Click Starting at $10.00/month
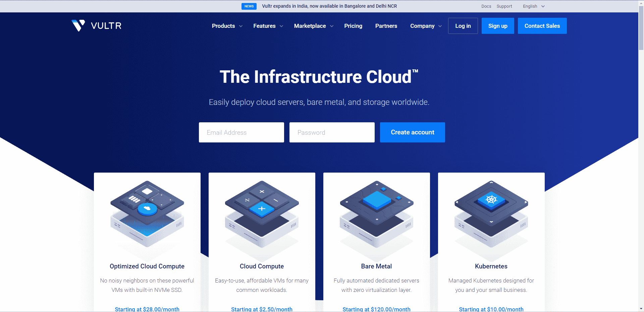 coord(491,309)
